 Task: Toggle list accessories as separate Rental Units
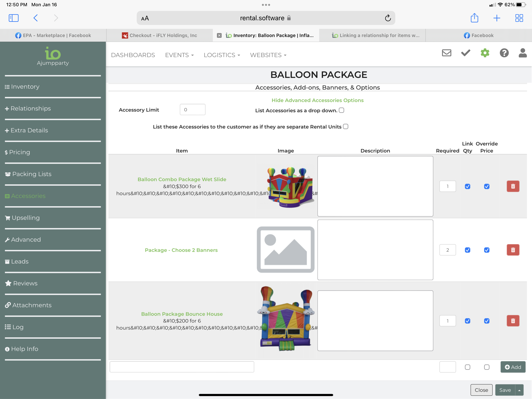pyautogui.click(x=345, y=127)
